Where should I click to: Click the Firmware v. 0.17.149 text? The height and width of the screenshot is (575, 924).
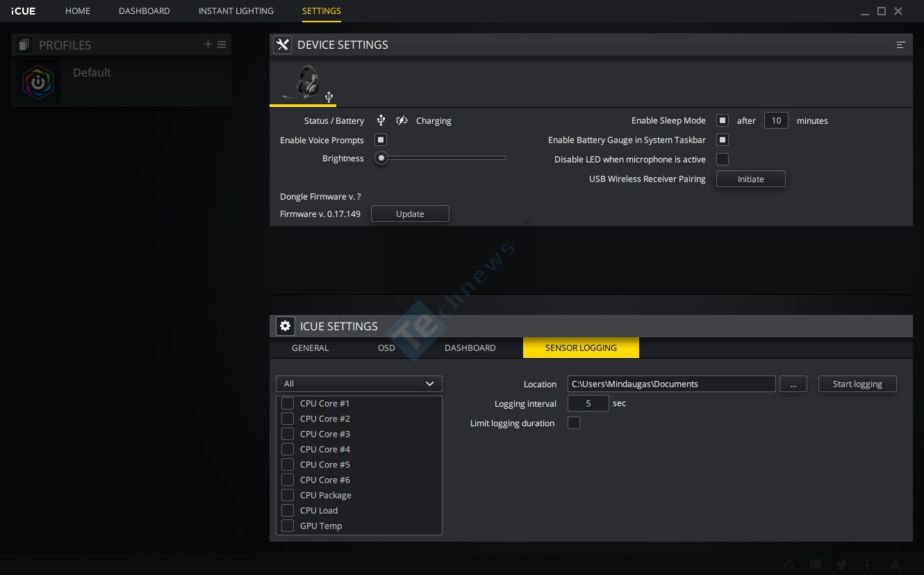(x=320, y=213)
